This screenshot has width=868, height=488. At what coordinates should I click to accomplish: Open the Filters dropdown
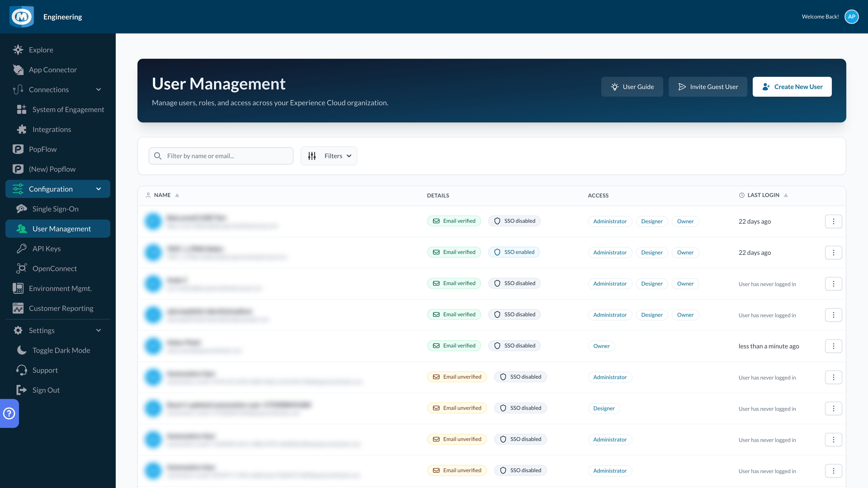coord(328,156)
